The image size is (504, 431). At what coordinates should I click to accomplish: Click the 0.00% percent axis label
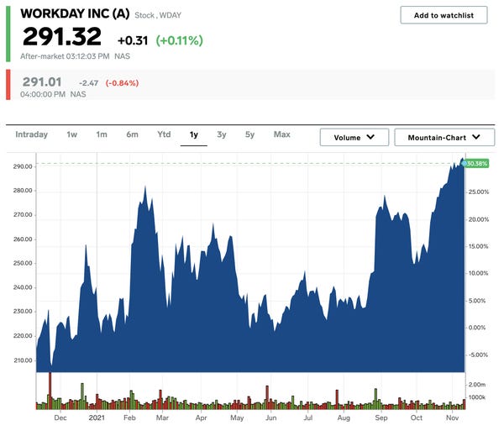coord(477,328)
